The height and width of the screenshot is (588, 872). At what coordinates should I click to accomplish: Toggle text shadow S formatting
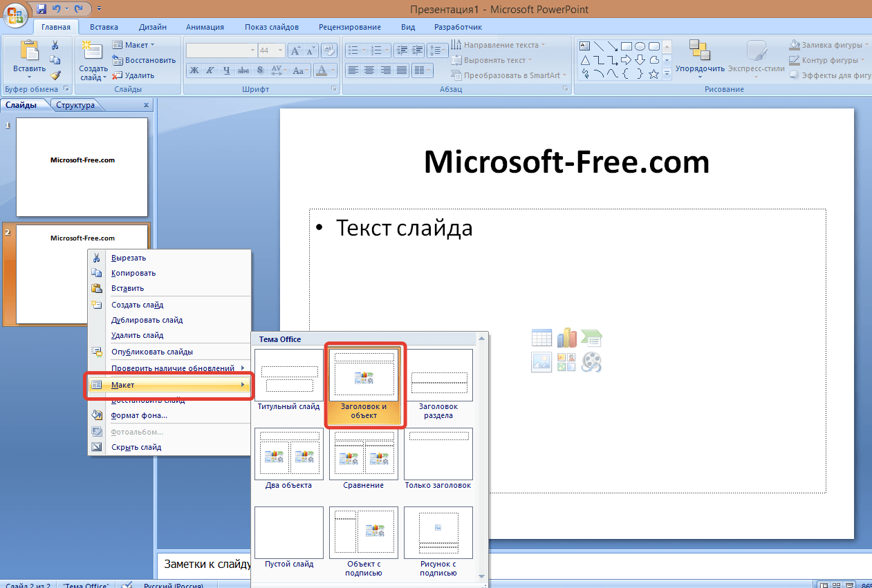click(x=260, y=70)
